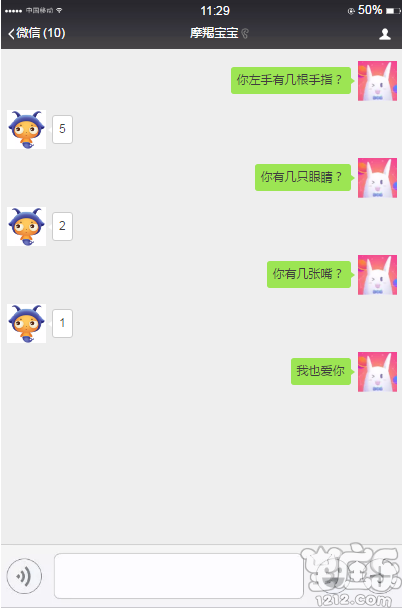
Task: Tap the battery indicator in status bar
Action: [x=393, y=11]
